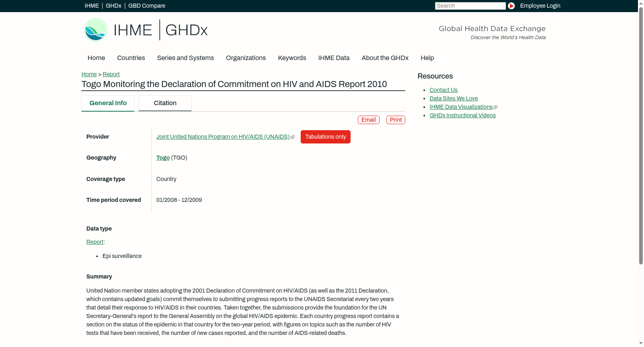Open the IHME Data menu
Viewport: 644px width, 347px height.
point(334,58)
